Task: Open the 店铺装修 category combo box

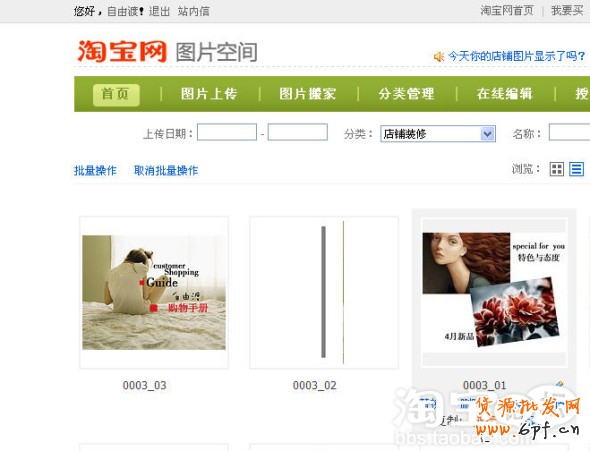Action: (438, 134)
